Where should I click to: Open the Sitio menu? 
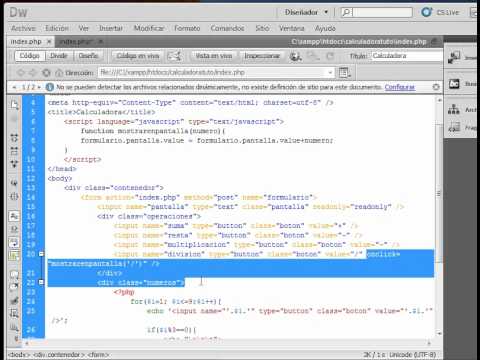[x=262, y=28]
